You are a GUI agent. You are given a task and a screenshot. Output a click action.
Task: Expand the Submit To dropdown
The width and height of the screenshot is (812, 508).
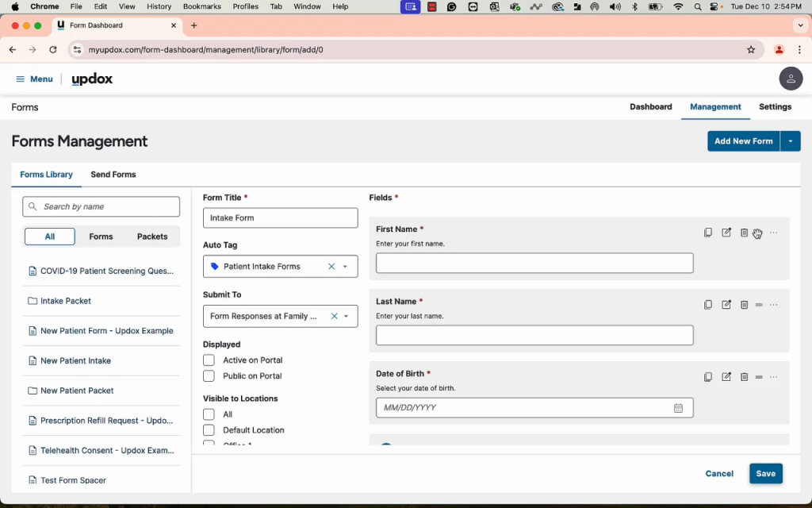point(347,316)
